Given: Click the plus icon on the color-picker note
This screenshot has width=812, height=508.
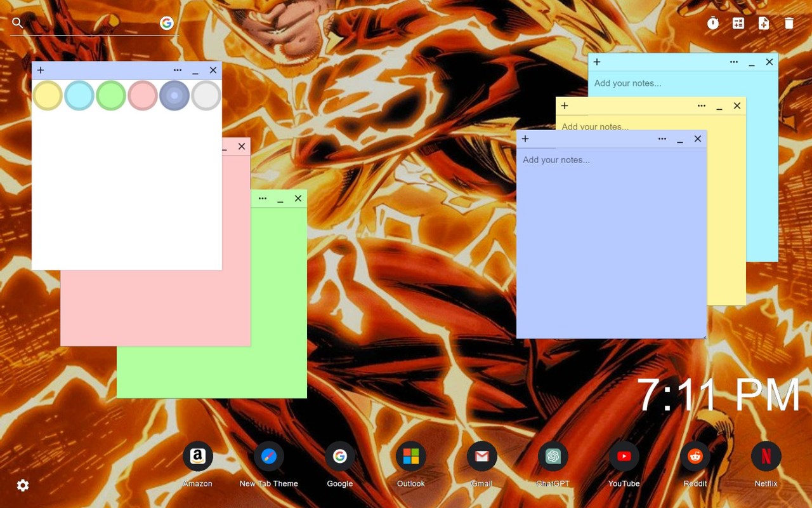Looking at the screenshot, I should click(x=41, y=70).
